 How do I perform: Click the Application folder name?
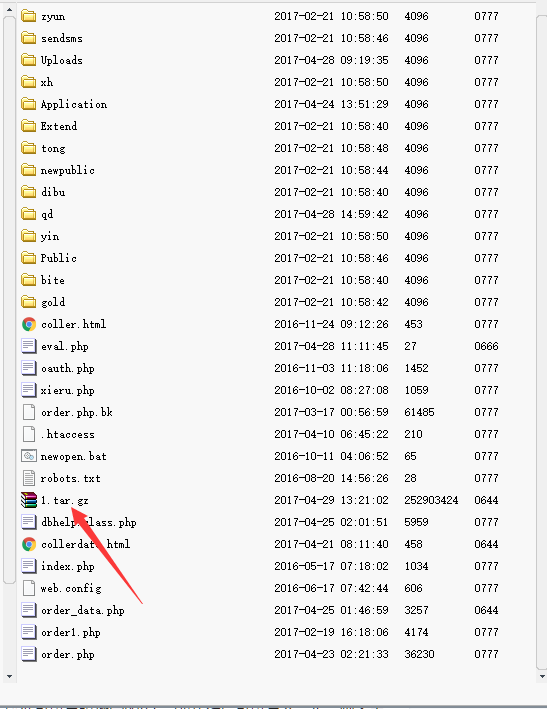point(74,104)
